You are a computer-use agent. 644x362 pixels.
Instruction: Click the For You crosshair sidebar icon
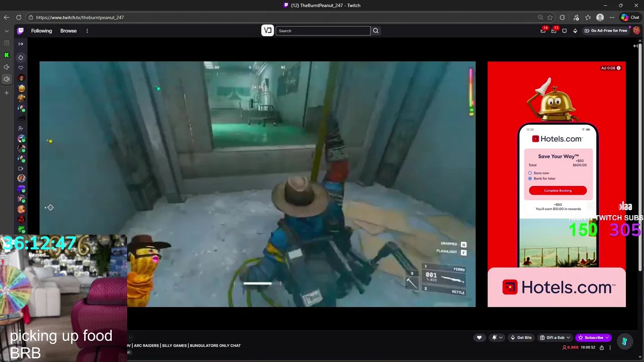pos(21,57)
